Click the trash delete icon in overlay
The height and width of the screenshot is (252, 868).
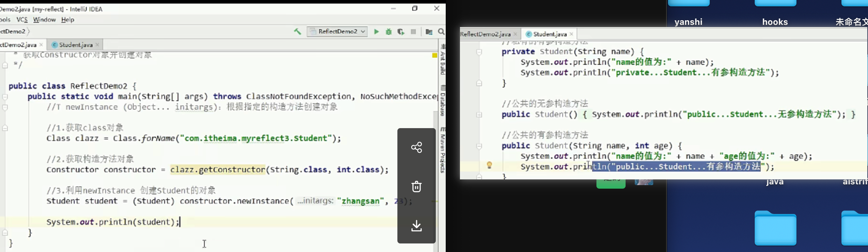[417, 187]
